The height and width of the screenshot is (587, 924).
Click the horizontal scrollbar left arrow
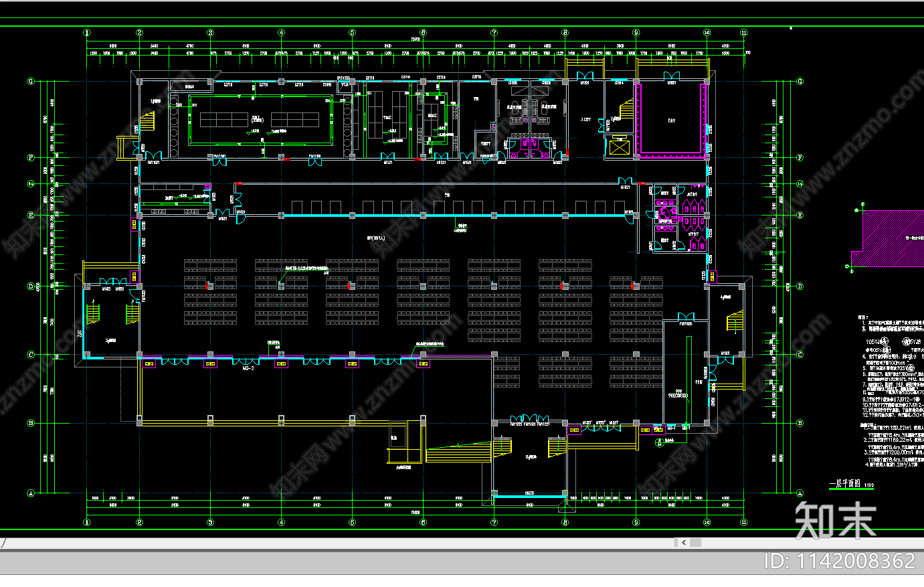tap(683, 543)
